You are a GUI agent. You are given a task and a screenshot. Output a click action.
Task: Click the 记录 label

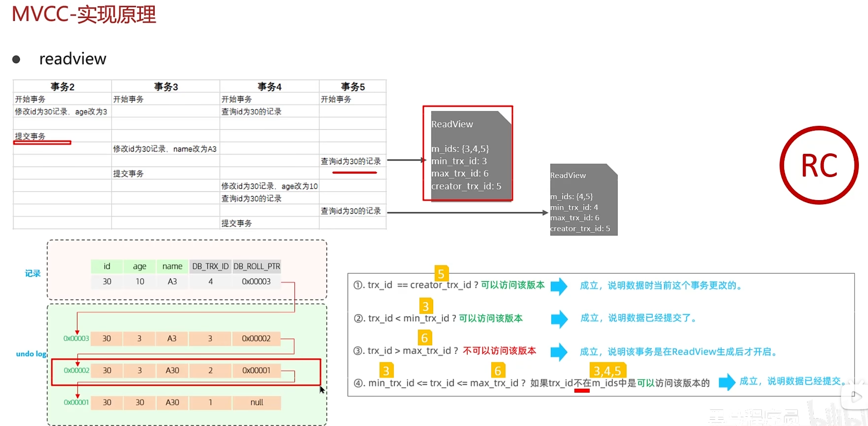(x=32, y=273)
